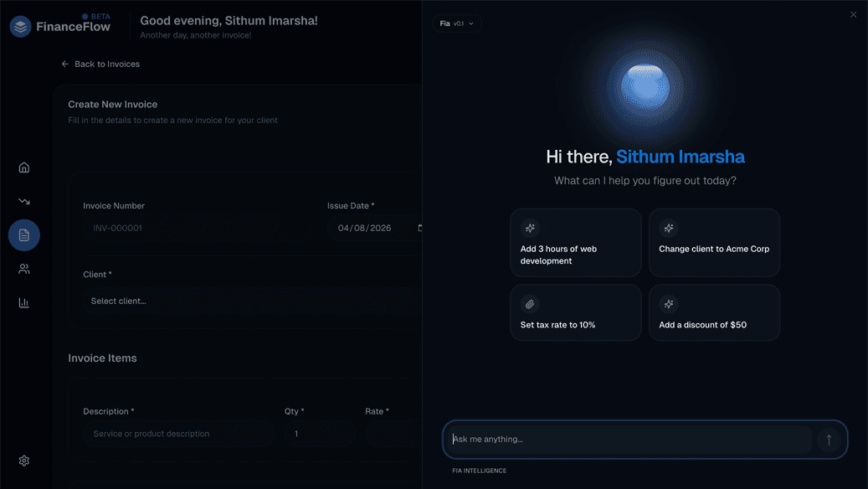Open Settings with the gear icon
The height and width of the screenshot is (489, 868).
tap(23, 460)
